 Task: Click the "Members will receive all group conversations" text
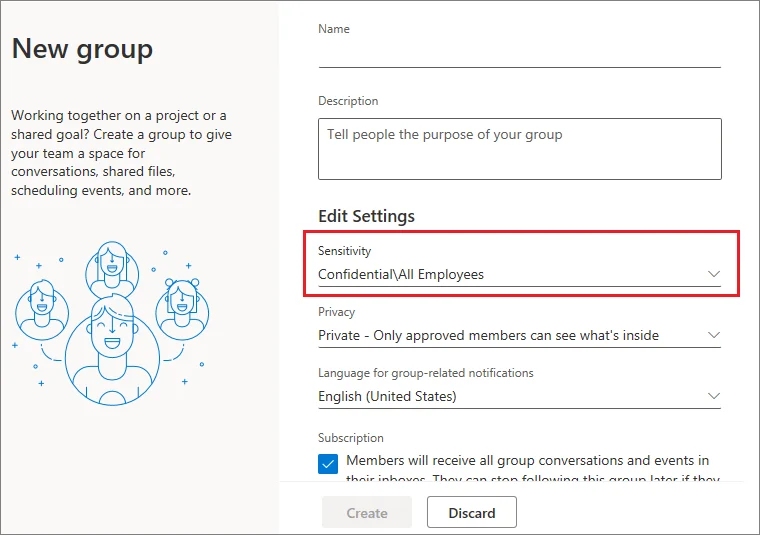[532, 470]
